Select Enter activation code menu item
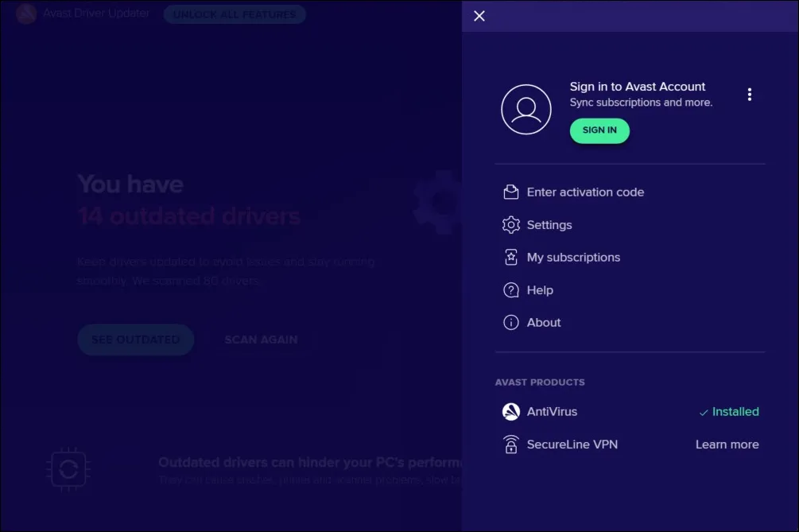Screen dimensions: 799x532 click(585, 192)
